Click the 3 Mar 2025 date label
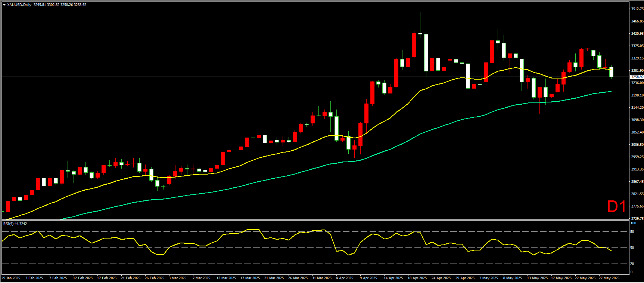This screenshot has width=644, height=283. pyautogui.click(x=177, y=278)
